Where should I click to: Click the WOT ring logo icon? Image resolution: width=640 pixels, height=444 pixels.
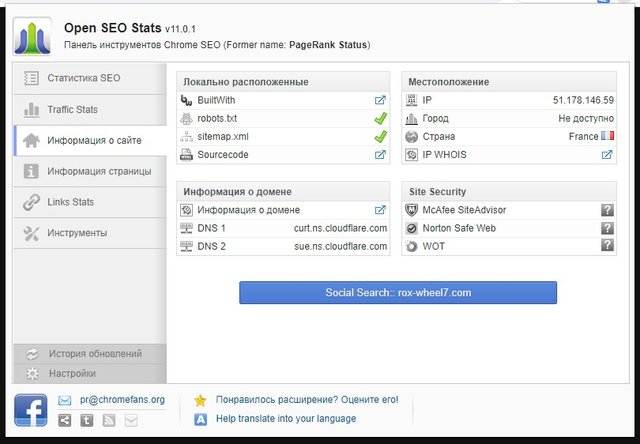point(411,246)
